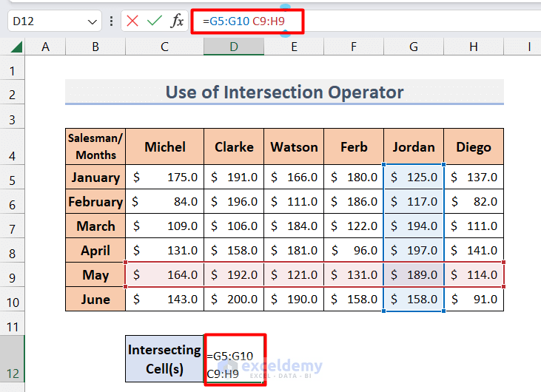The height and width of the screenshot is (392, 541).
Task: Click Michel's May value 164.0
Action: [164, 275]
